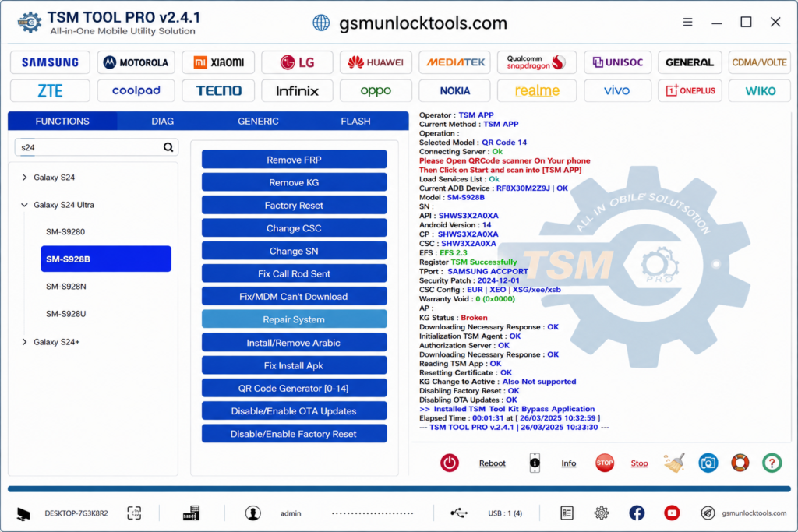Select the Samsung brand button
This screenshot has height=532, width=798.
[50, 62]
